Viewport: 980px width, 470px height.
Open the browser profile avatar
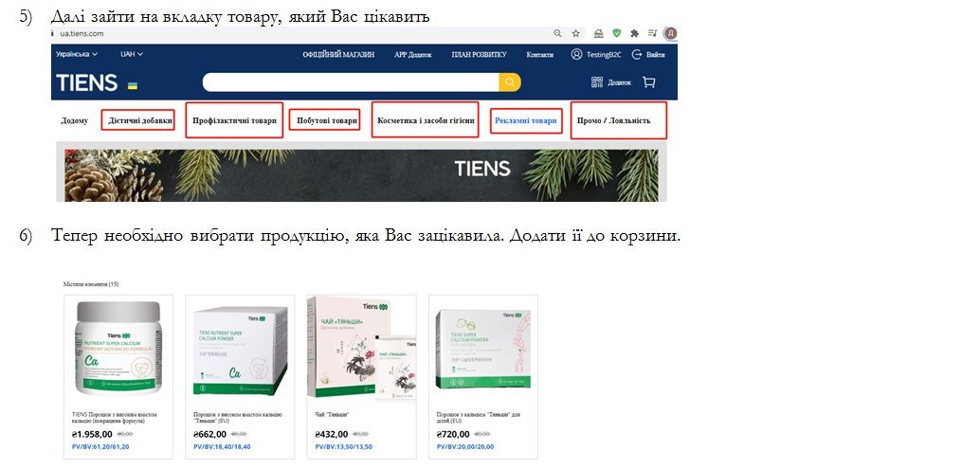[x=671, y=34]
